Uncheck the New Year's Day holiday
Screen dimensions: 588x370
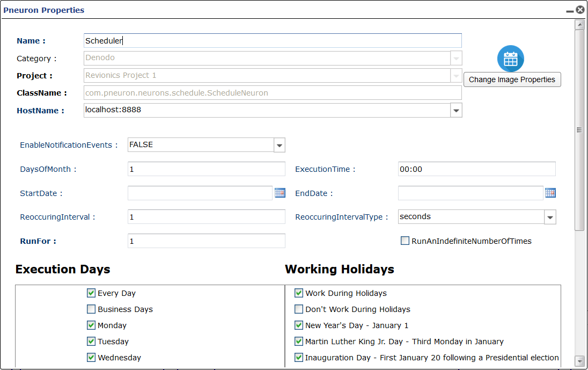(x=299, y=325)
